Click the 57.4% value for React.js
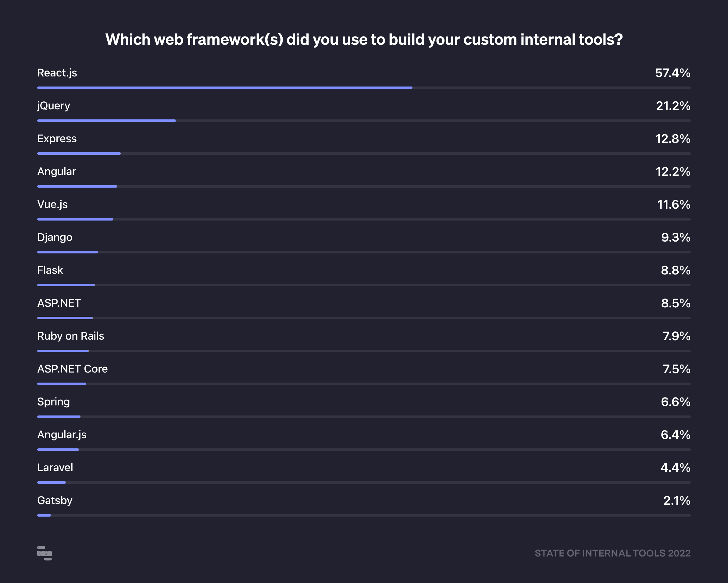The height and width of the screenshot is (583, 728). (x=673, y=73)
